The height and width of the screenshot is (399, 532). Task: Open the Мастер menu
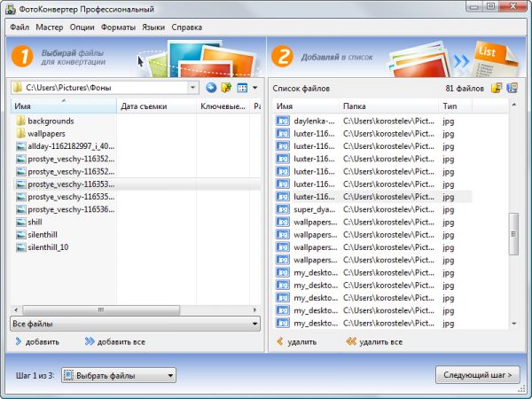tap(50, 27)
